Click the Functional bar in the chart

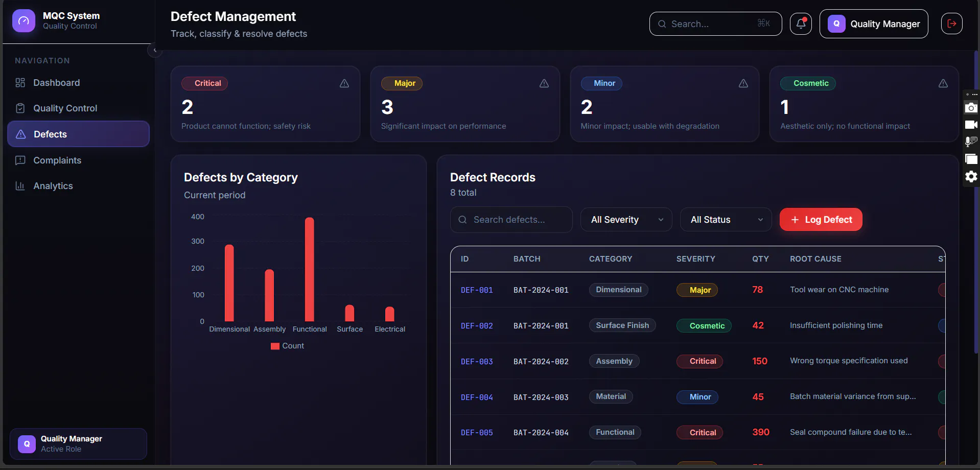click(x=309, y=269)
